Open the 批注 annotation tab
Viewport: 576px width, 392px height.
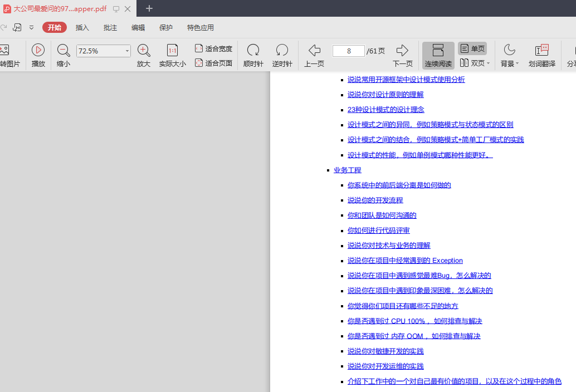[111, 27]
